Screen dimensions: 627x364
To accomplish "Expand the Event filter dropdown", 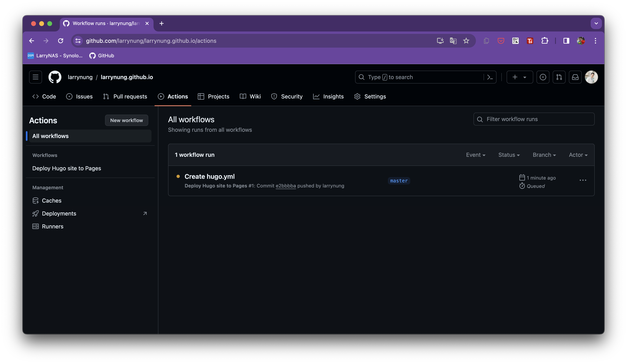I will (x=476, y=155).
